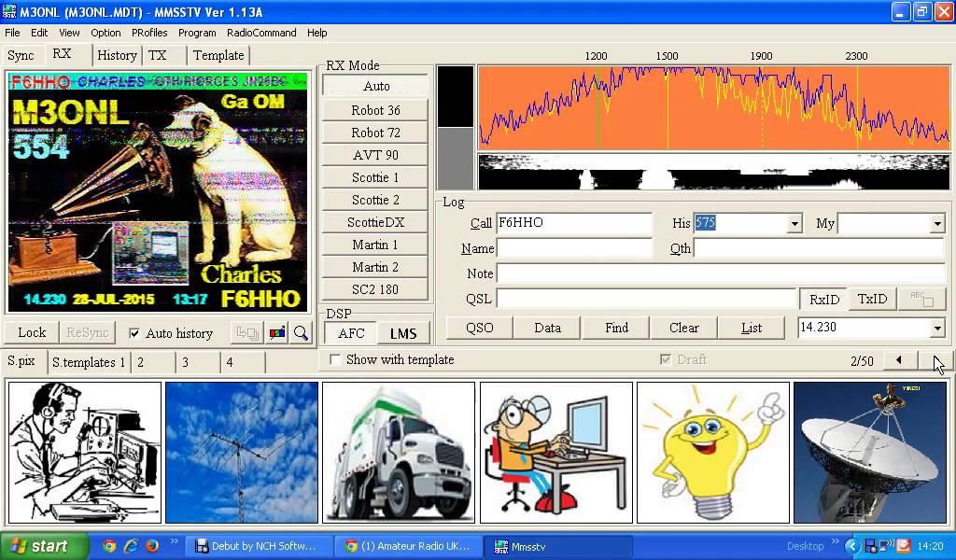Open the RadioCommand menu
The width and height of the screenshot is (956, 560).
click(x=261, y=33)
